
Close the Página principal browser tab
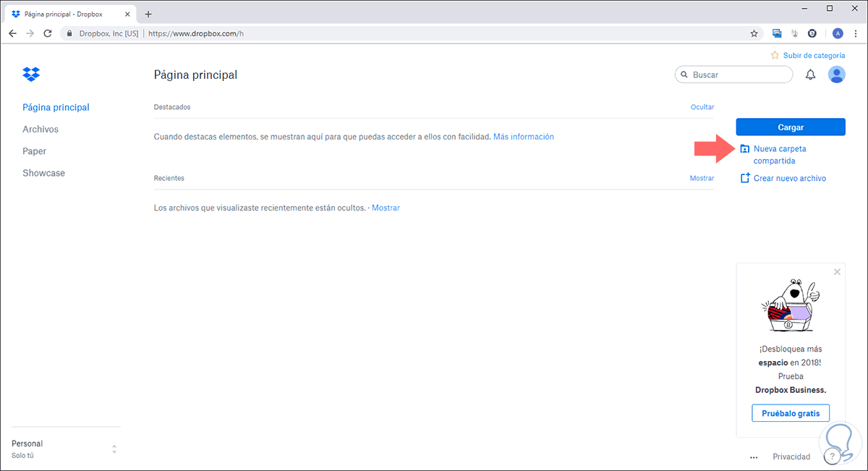tap(127, 14)
